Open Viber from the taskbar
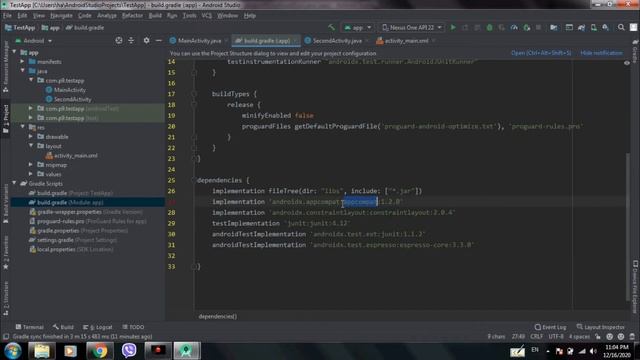 coord(129,351)
